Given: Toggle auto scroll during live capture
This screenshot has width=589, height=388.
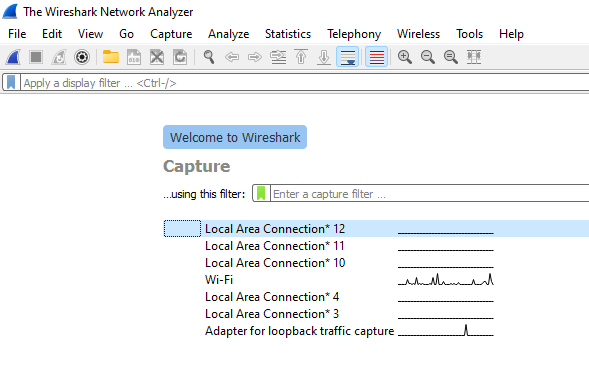Looking at the screenshot, I should 347,57.
